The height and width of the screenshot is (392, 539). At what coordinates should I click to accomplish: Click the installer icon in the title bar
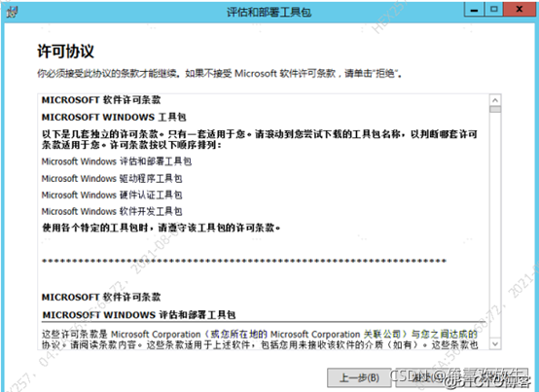click(12, 13)
